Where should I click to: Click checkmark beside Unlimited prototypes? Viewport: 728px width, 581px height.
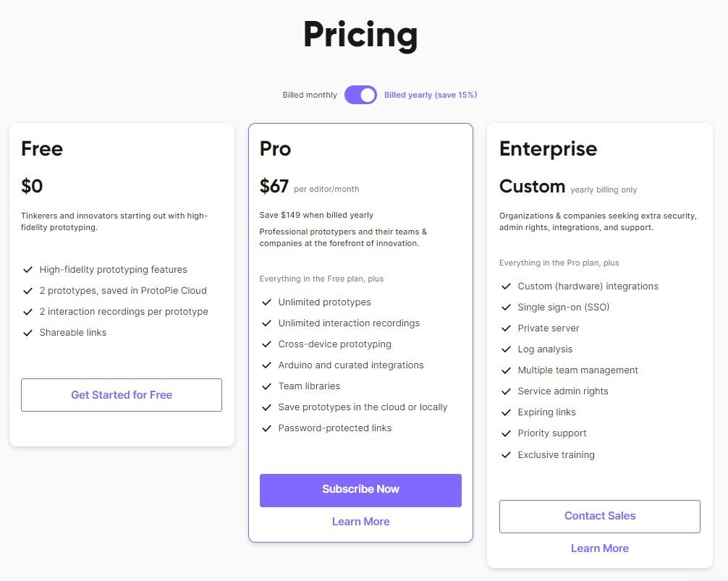pos(266,302)
